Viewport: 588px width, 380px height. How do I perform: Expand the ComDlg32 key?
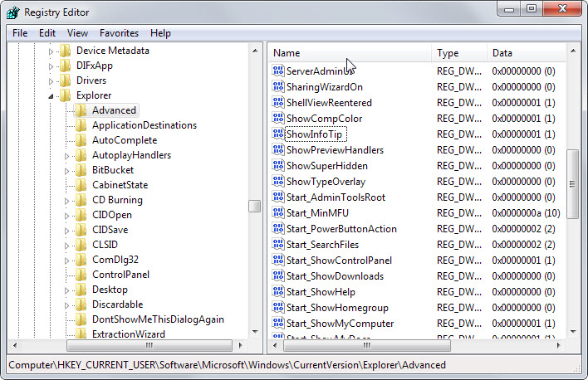(x=66, y=261)
